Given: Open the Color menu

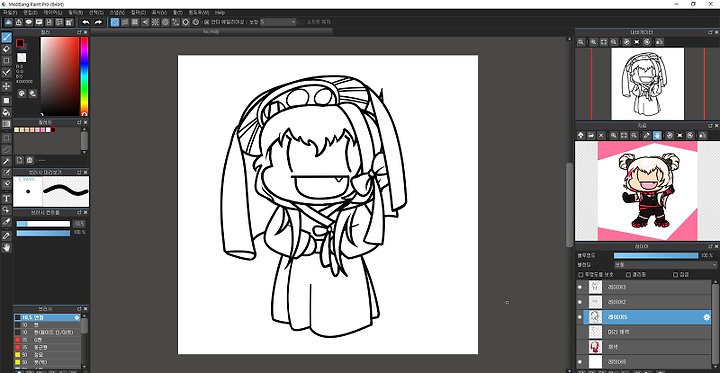Looking at the screenshot, I should 138,12.
